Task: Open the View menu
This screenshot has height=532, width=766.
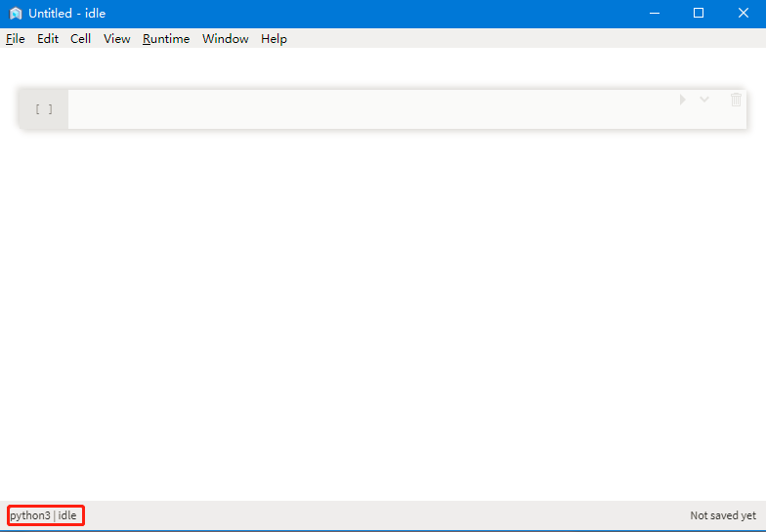Action: tap(116, 39)
